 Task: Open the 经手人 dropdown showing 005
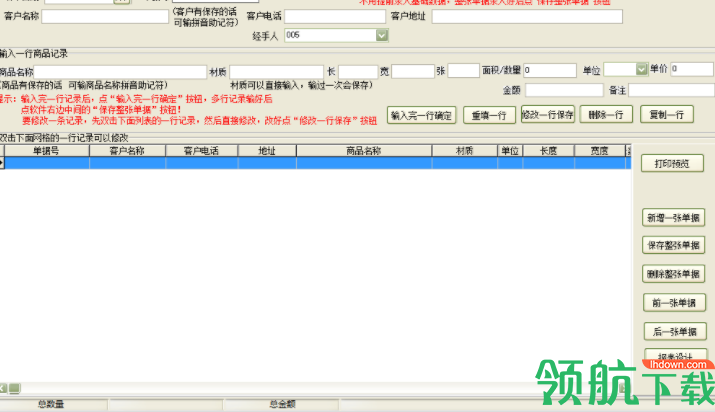click(x=337, y=35)
